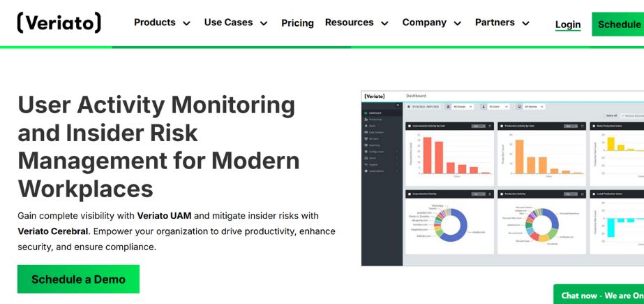Click the Dashboard title in the preview's top bar
The height and width of the screenshot is (304, 644).
point(416,96)
